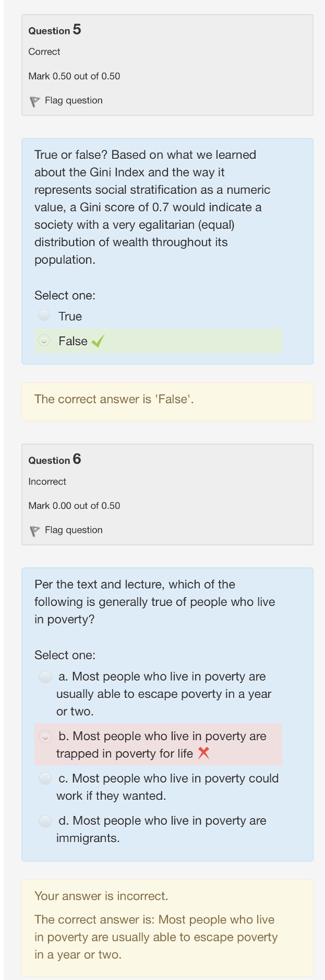Viewport: 325px width, 980px height.
Task: Open the "Flag question" link for Question 5
Action: (74, 100)
